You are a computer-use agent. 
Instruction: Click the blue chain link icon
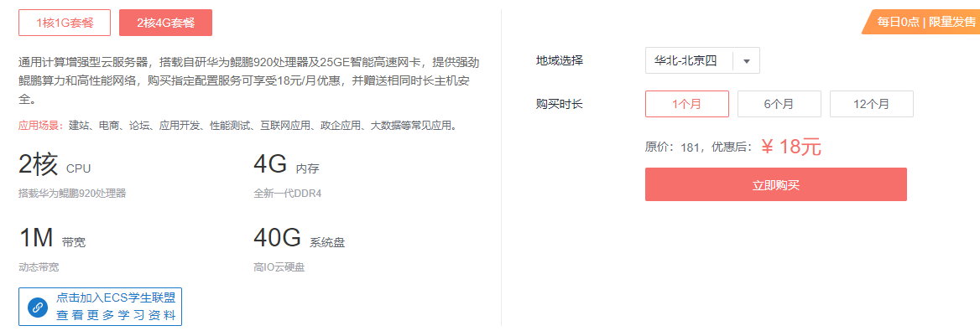(x=37, y=308)
